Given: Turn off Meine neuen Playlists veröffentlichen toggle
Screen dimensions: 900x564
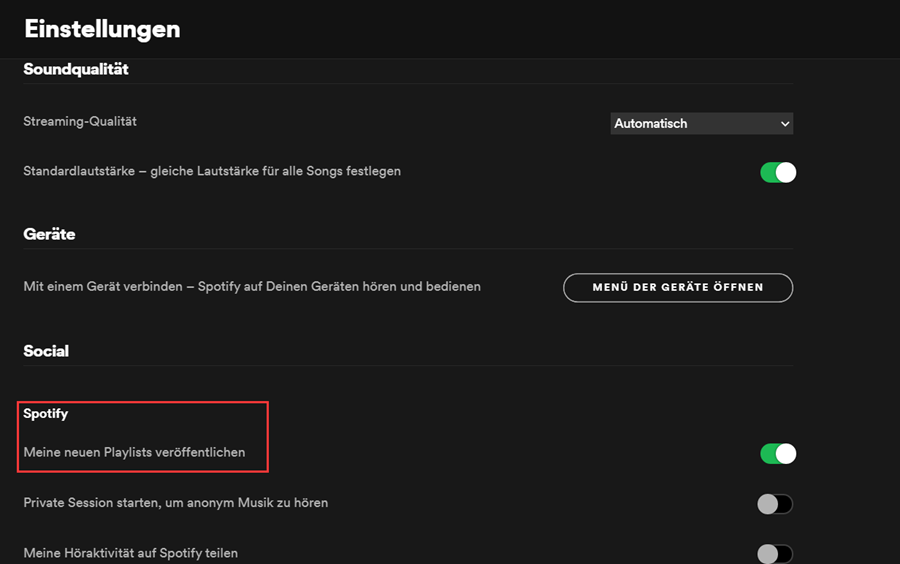Looking at the screenshot, I should coord(778,454).
